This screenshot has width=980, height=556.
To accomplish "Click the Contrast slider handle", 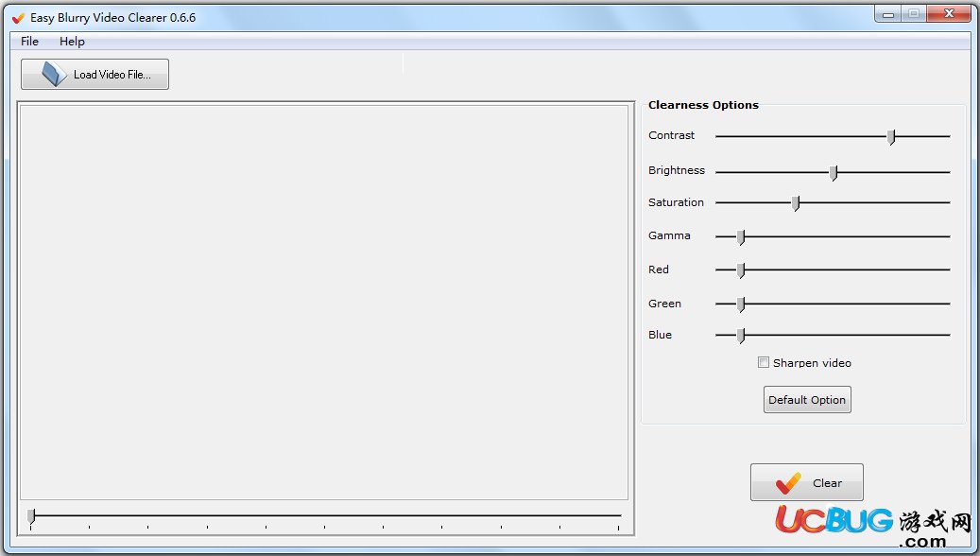I will 891,137.
